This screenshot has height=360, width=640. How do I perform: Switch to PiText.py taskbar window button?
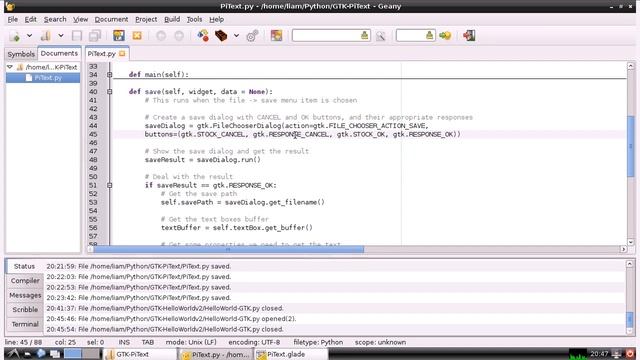tap(215, 354)
